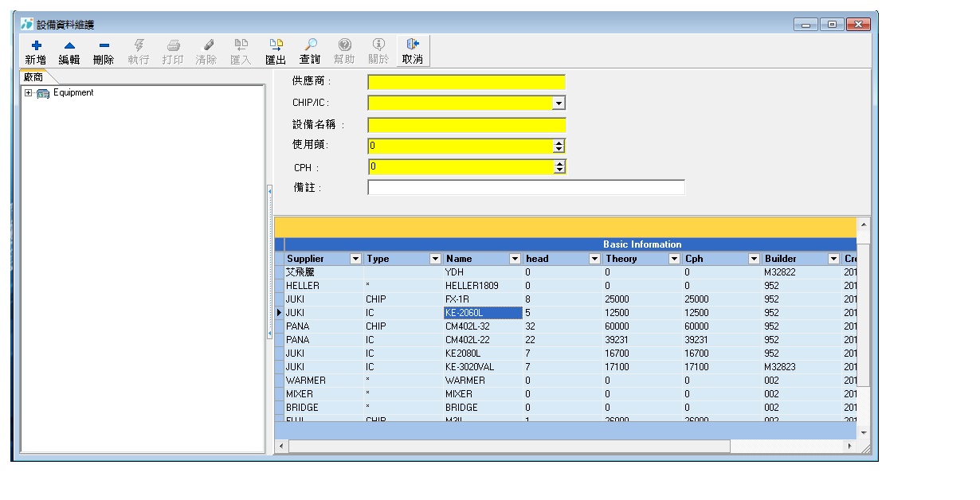
Task: Click the Equipment node icon in tree
Action: (x=43, y=93)
